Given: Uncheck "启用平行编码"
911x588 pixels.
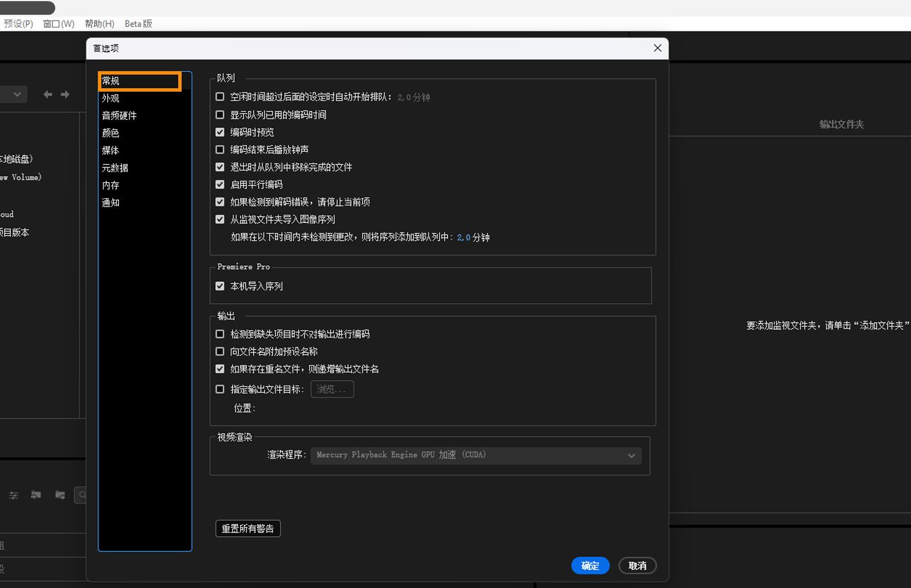Looking at the screenshot, I should 220,184.
